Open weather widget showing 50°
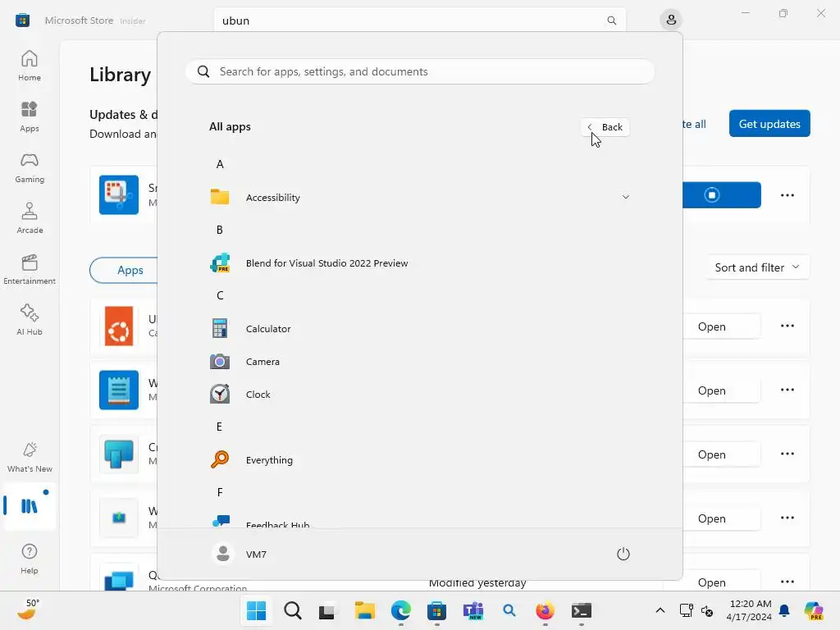 [29, 609]
